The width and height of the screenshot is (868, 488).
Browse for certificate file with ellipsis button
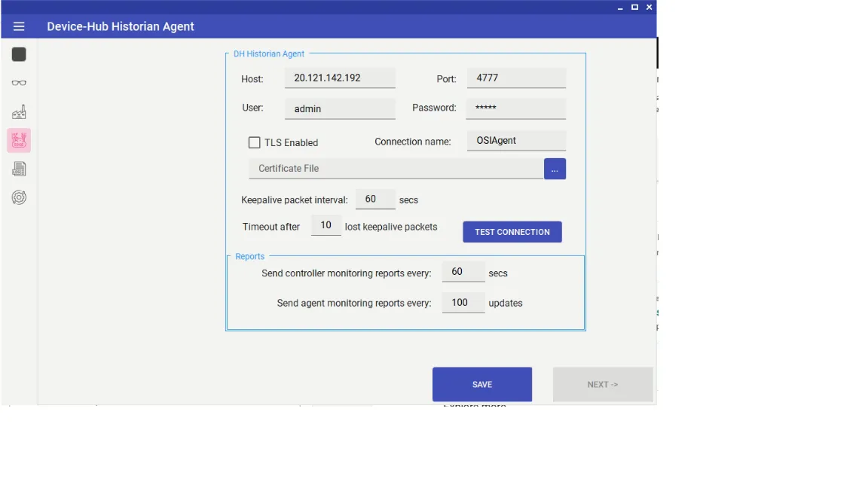(x=555, y=169)
